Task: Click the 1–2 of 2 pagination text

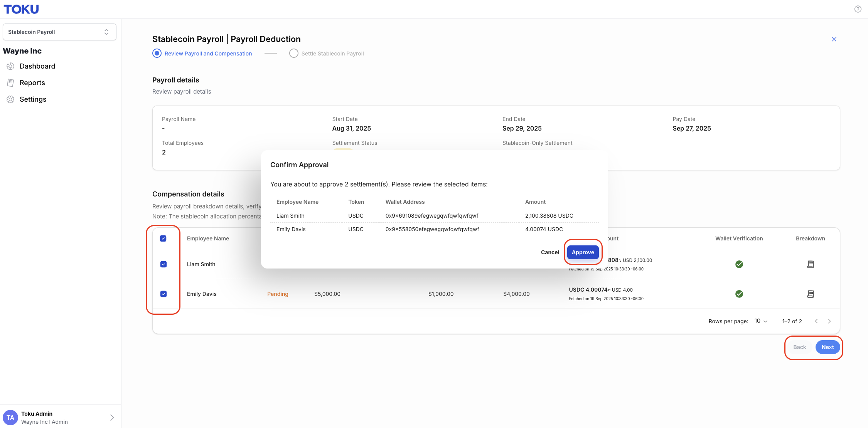Action: 792,321
